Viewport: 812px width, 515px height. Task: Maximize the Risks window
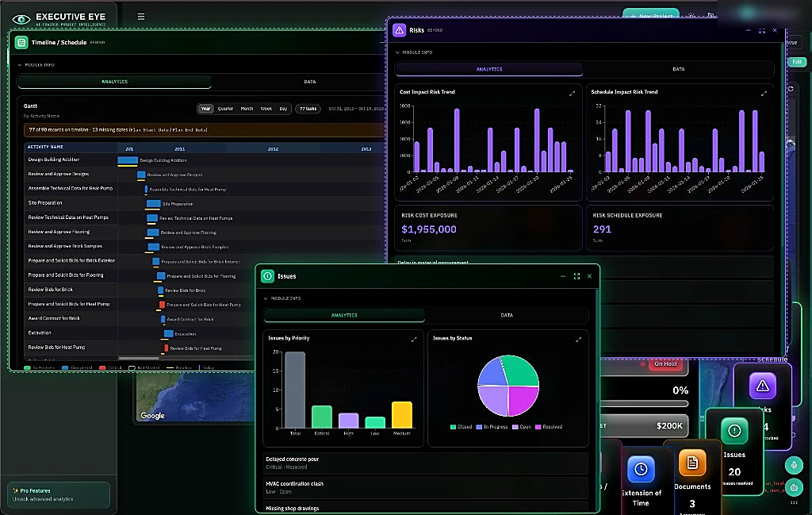[762, 31]
